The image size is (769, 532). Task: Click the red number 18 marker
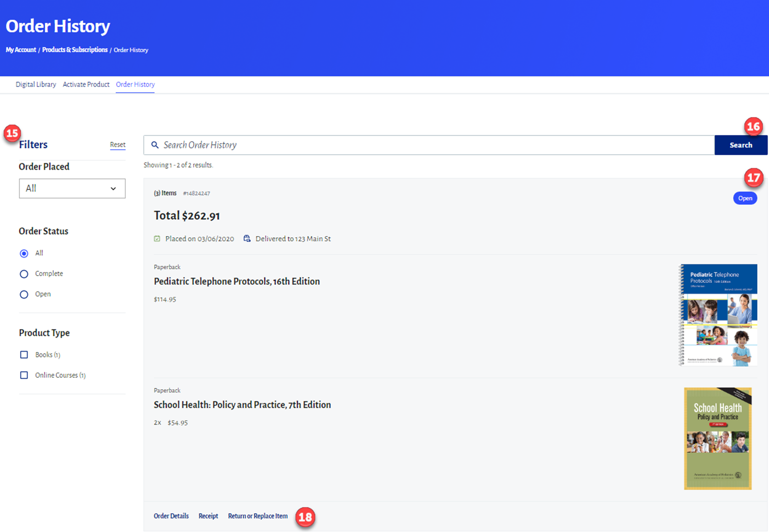(305, 517)
